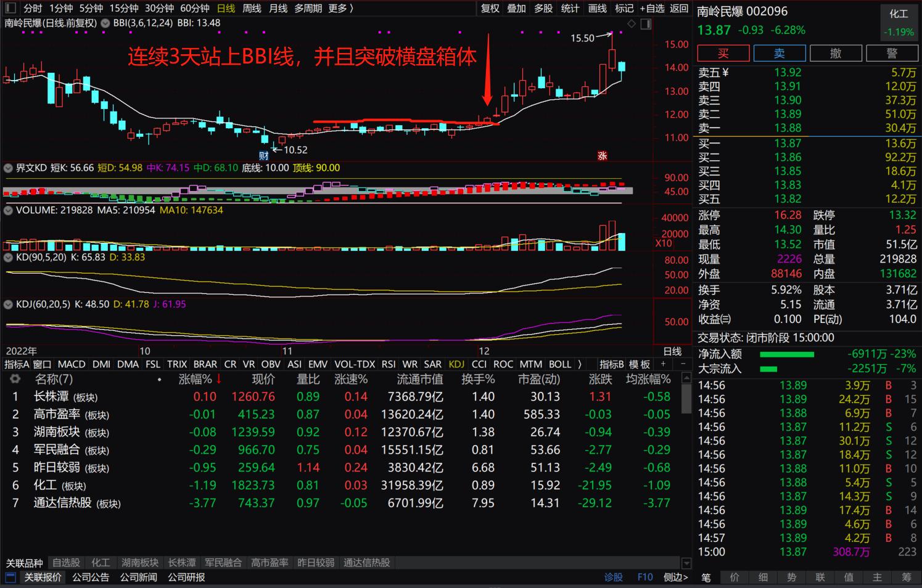This screenshot has width=922, height=588.
Task: Activate the 标记 marker tool
Action: pos(624,9)
